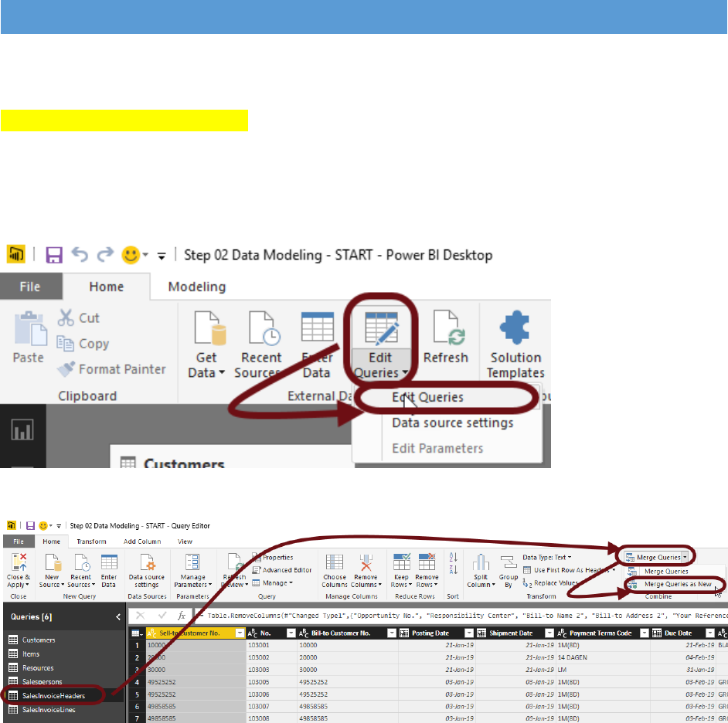Image resolution: width=728 pixels, height=723 pixels.
Task: Open filter arrow on Posting Date column
Action: 468,633
